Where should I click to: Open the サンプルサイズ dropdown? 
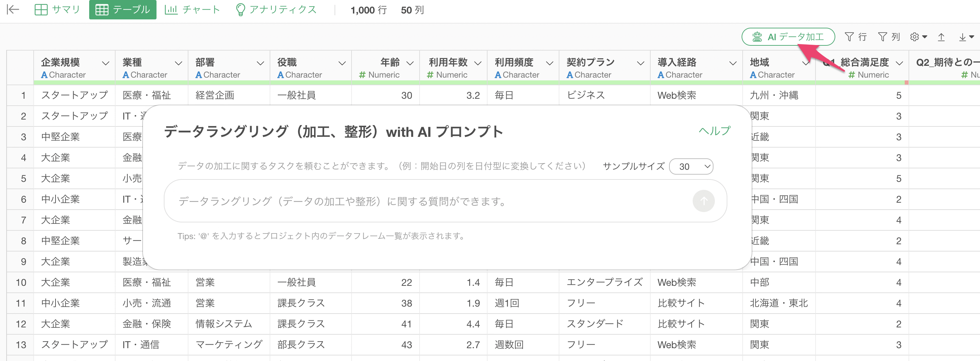click(691, 166)
